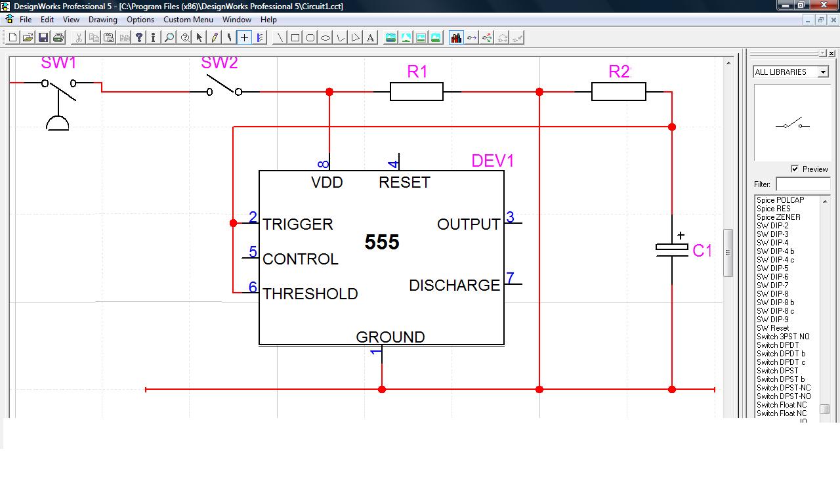Click the R1 resistor symbol

(x=417, y=91)
